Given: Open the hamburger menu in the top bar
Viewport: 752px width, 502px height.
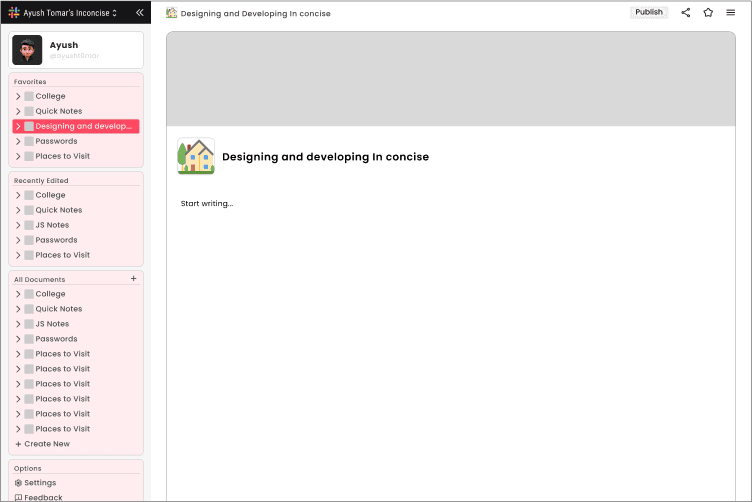Looking at the screenshot, I should [730, 12].
